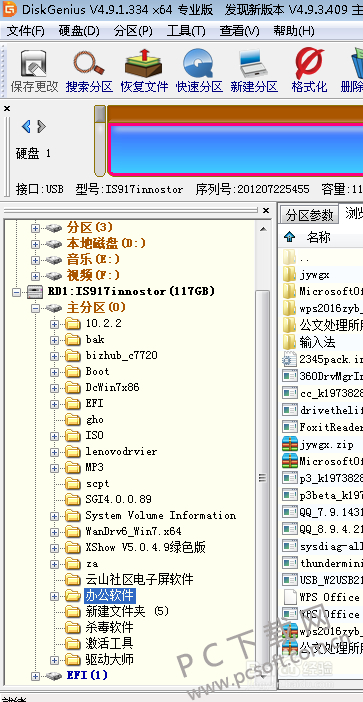This screenshot has height=702, width=363.
Task: Expand the 10.2.2 folder node
Action: coord(55,324)
